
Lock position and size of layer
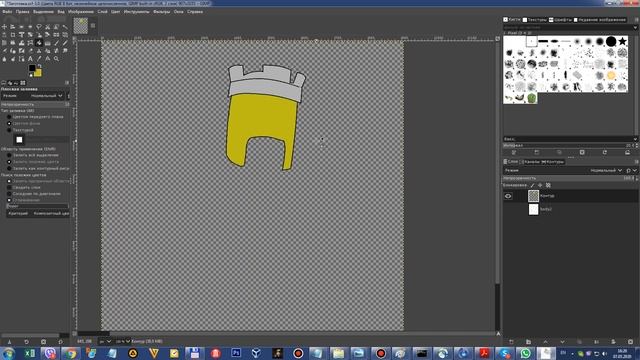coord(540,185)
